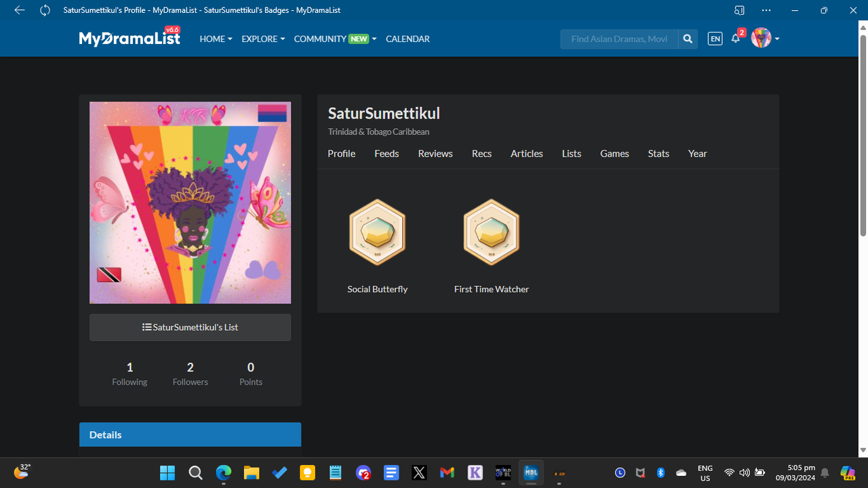Open the CALENDAR menu item
The width and height of the screenshot is (868, 488).
(x=407, y=39)
